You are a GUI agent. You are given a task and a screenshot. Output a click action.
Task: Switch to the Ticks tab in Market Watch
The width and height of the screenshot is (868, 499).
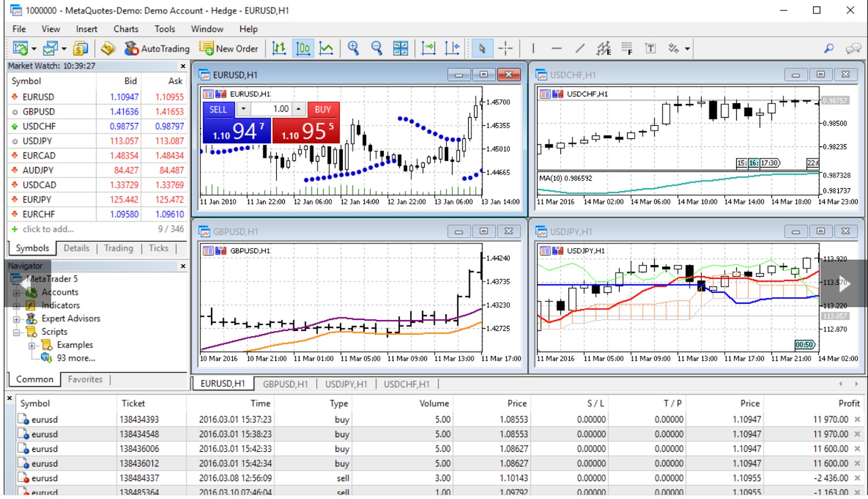[x=158, y=248]
